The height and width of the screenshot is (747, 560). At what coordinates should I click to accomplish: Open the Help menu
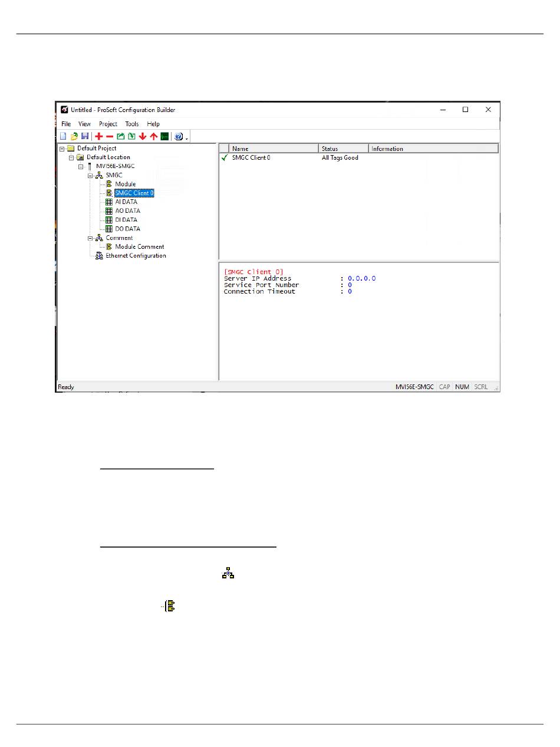click(153, 124)
